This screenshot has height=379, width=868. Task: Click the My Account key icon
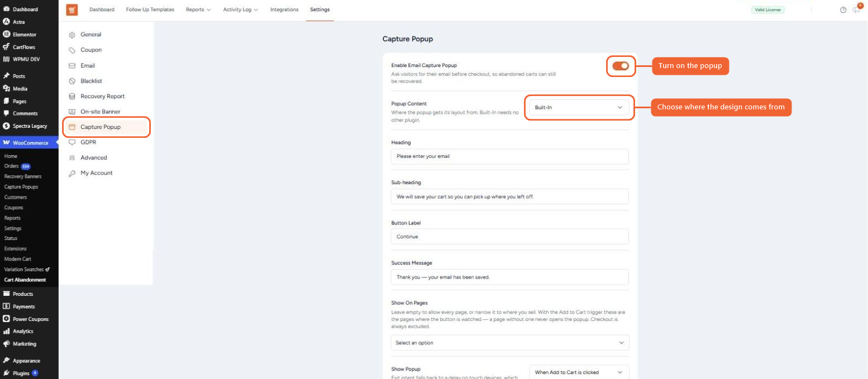71,173
